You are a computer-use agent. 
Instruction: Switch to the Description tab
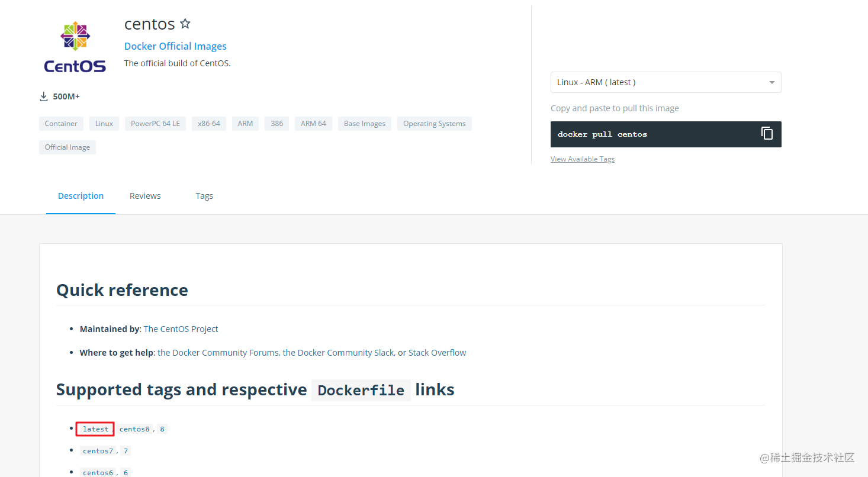(81, 196)
